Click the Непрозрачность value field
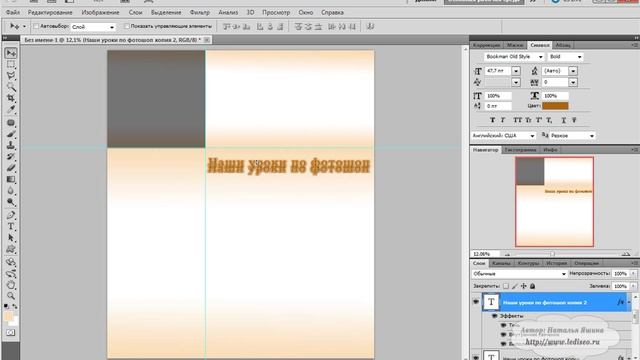Image resolution: width=640 pixels, height=360 pixels. tap(620, 273)
